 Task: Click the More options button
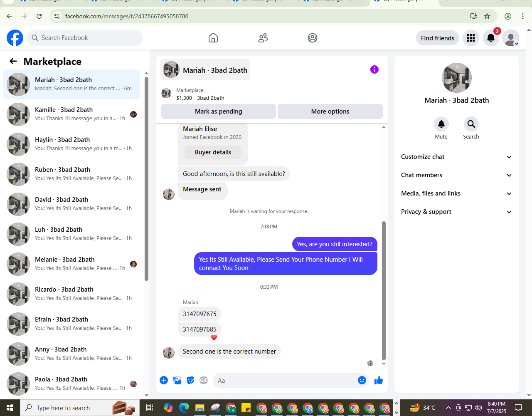[x=330, y=111]
